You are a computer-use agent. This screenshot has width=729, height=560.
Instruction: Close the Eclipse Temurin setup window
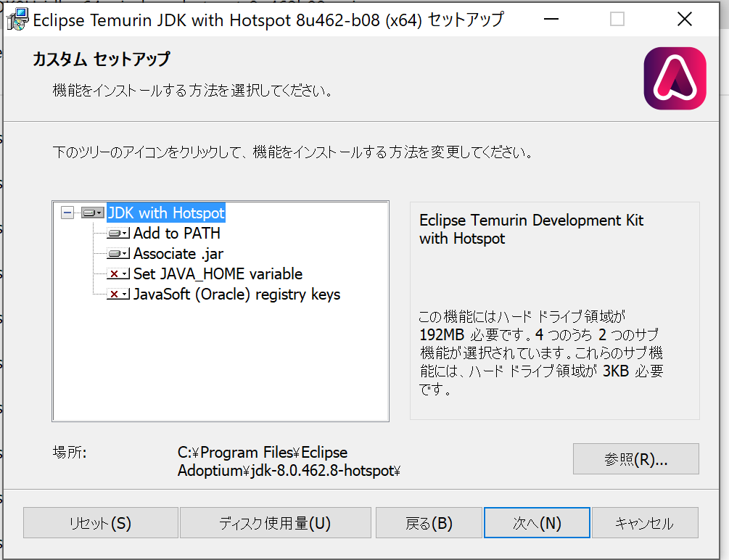pos(684,19)
